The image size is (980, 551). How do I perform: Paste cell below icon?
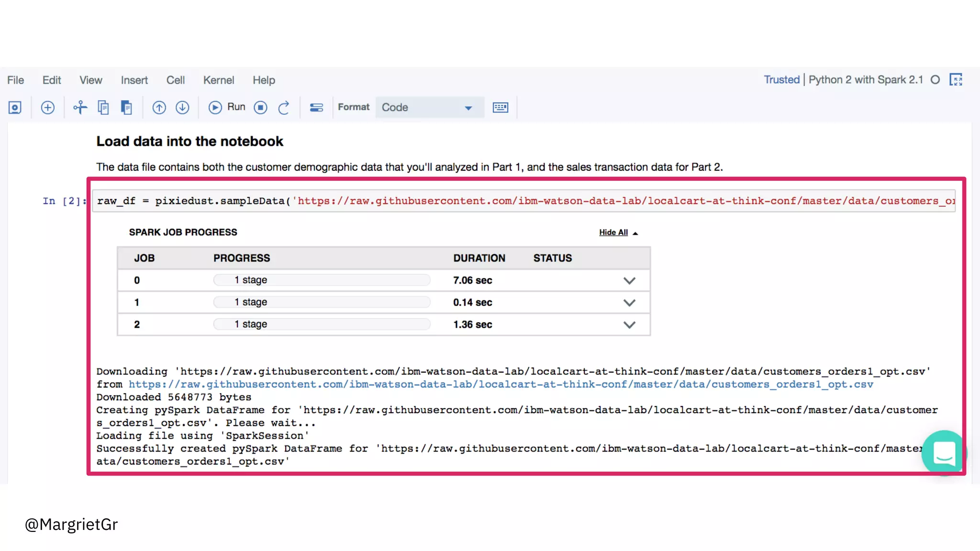point(126,108)
